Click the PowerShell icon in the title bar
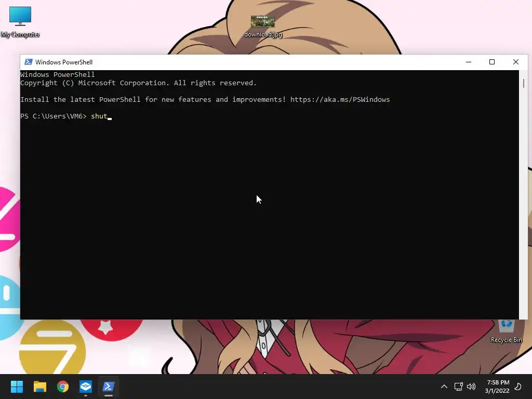 (29, 62)
